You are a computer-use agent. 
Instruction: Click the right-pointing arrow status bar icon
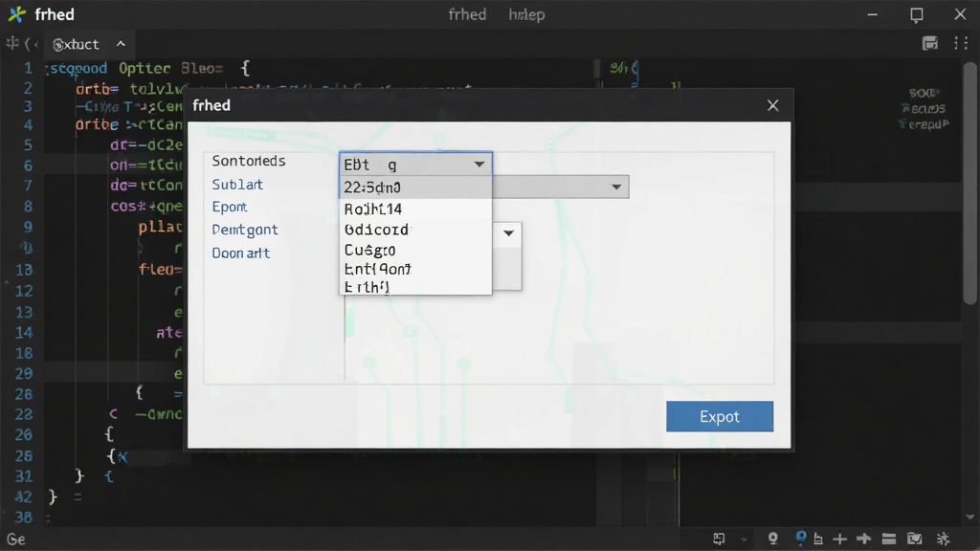(864, 539)
